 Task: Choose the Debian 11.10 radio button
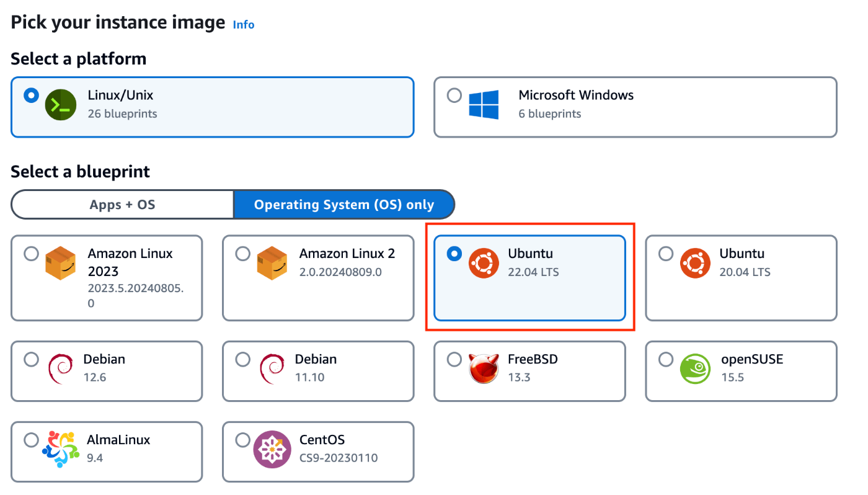click(242, 360)
